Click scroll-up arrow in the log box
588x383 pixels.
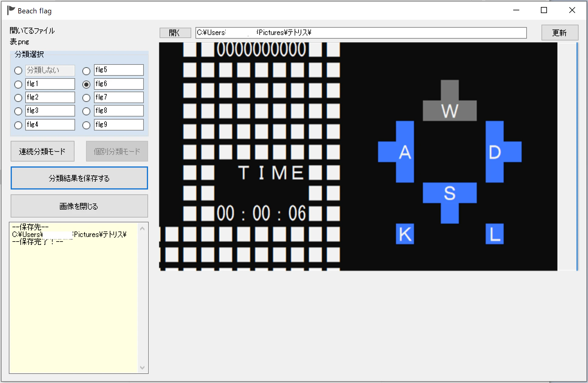coord(142,228)
